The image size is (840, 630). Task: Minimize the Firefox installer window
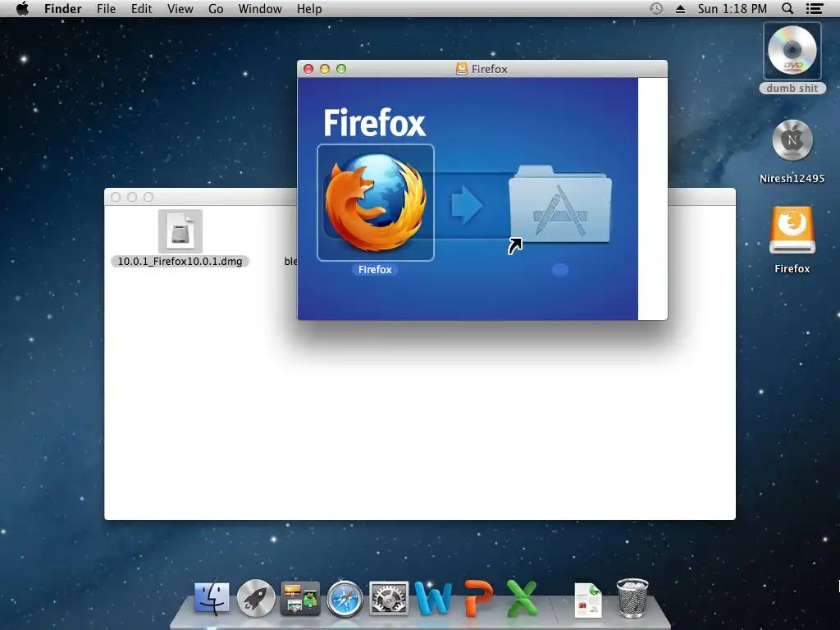[x=325, y=69]
